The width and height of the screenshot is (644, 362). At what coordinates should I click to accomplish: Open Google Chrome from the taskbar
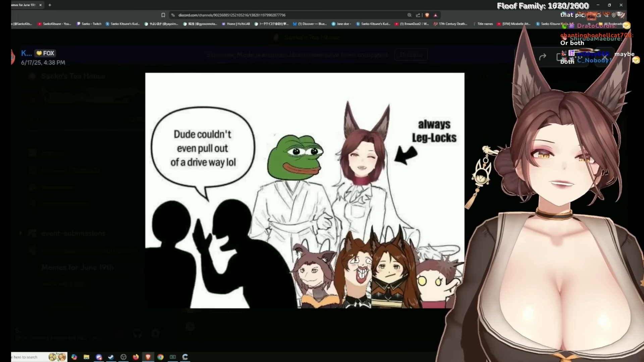pyautogui.click(x=160, y=357)
